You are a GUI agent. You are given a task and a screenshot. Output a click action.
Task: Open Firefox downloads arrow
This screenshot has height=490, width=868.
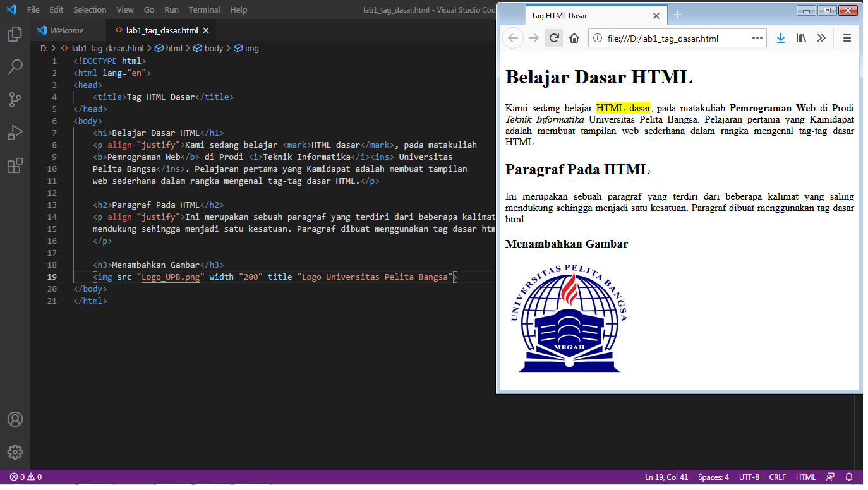(x=781, y=38)
